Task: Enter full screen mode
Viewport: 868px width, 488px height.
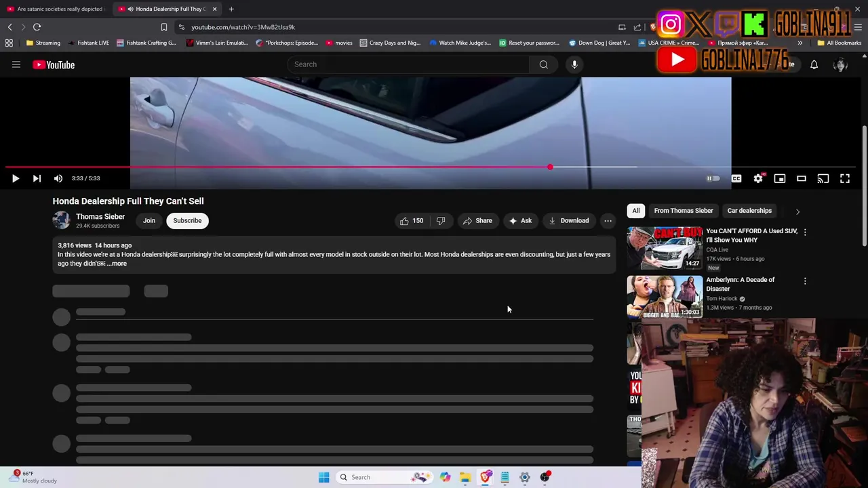Action: click(845, 179)
